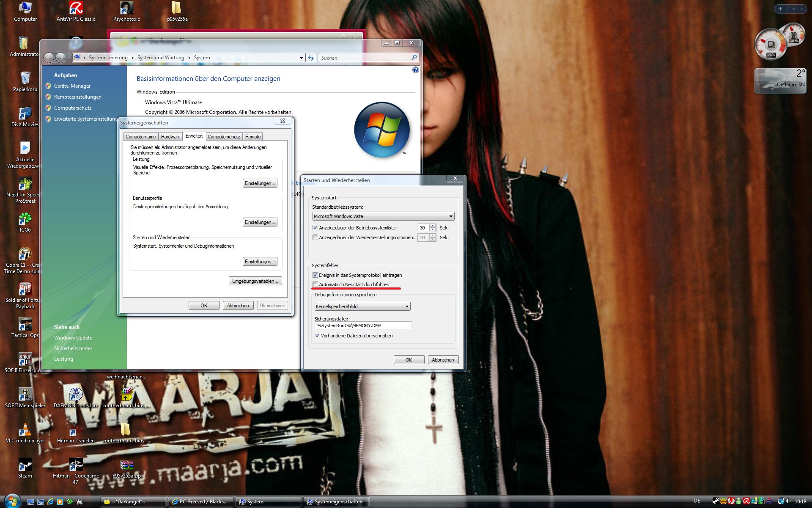Image resolution: width=812 pixels, height=508 pixels.
Task: Click the Umgebungsvariablen button
Action: (x=255, y=281)
